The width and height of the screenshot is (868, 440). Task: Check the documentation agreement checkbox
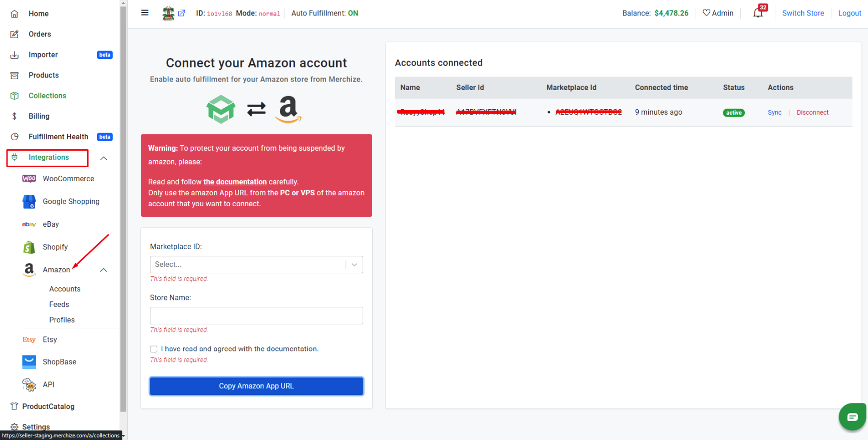point(154,349)
